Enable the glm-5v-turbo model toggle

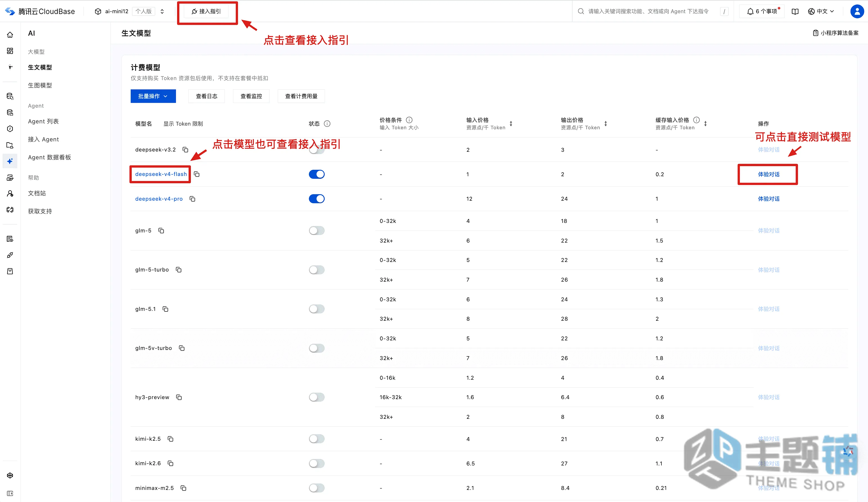tap(317, 348)
